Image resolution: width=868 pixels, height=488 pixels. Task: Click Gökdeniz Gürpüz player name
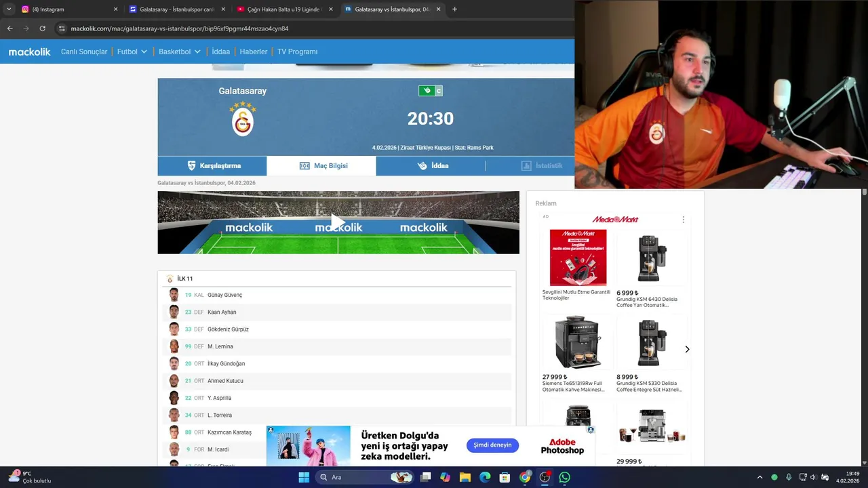pyautogui.click(x=228, y=329)
